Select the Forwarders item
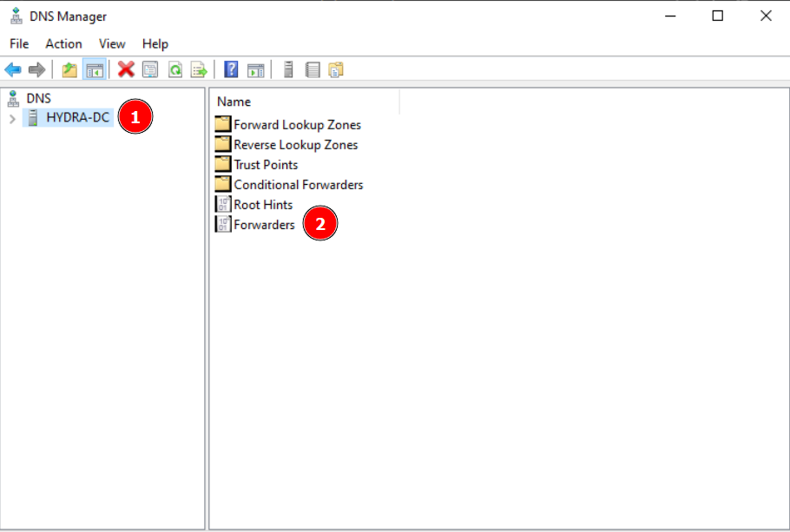Image resolution: width=790 pixels, height=532 pixels. coord(264,225)
